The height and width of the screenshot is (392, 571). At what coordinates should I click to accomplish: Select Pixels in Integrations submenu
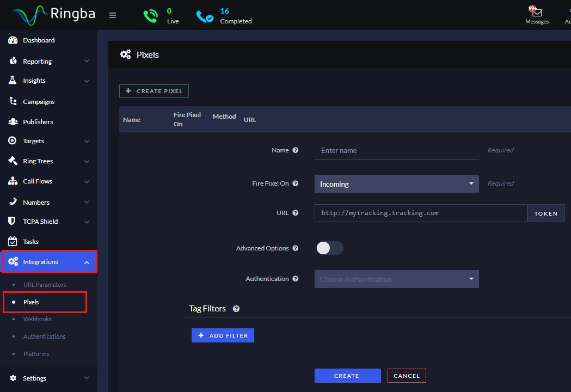pos(31,302)
